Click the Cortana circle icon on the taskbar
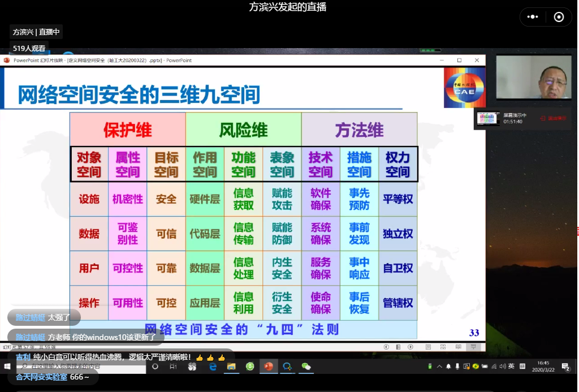Image resolution: width=579 pixels, height=392 pixels. (x=155, y=367)
